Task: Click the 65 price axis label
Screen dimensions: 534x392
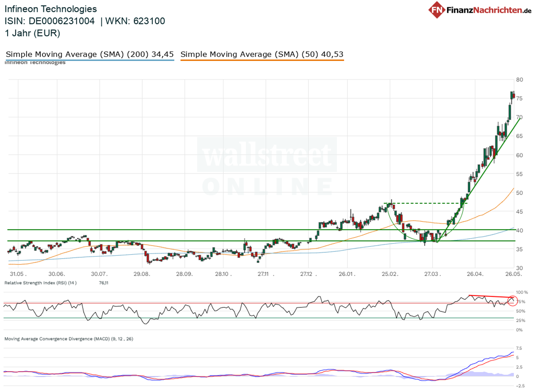Action: (x=520, y=136)
